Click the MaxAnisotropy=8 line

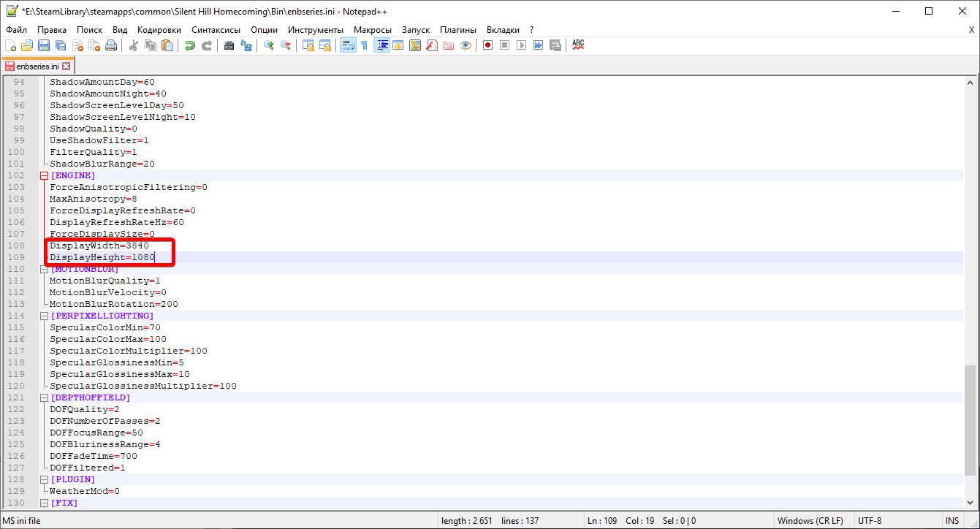click(x=94, y=199)
